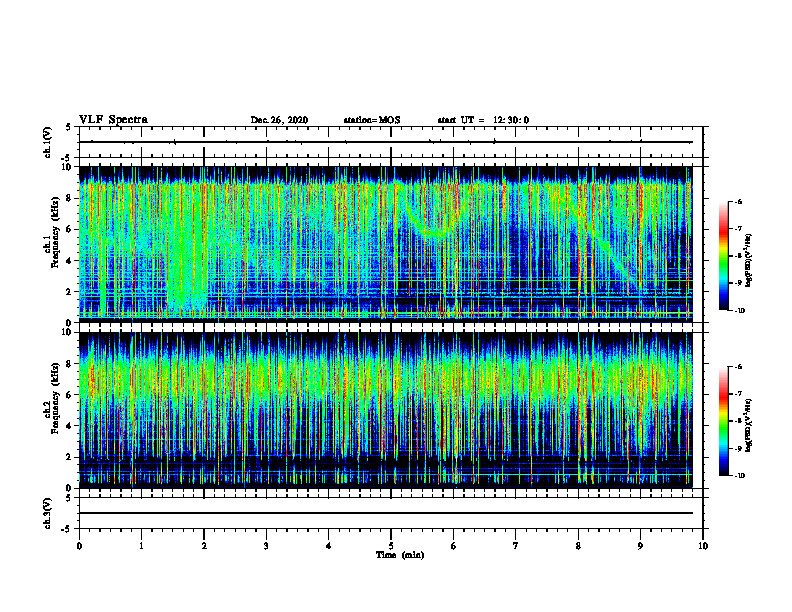Image resolution: width=792 pixels, height=612 pixels.
Task: Click the ch.2 spectrogram color scale bar
Action: pyautogui.click(x=723, y=421)
